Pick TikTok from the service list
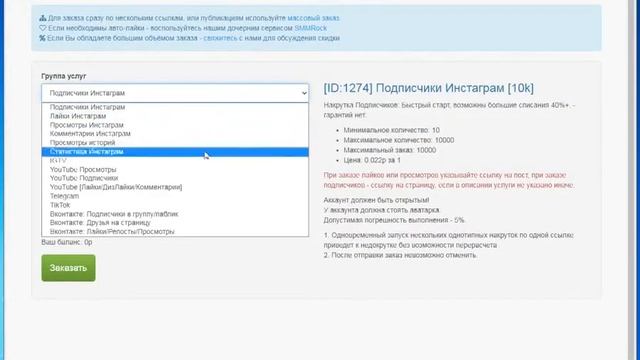Screen dimensions: 640x360 pos(175,205)
